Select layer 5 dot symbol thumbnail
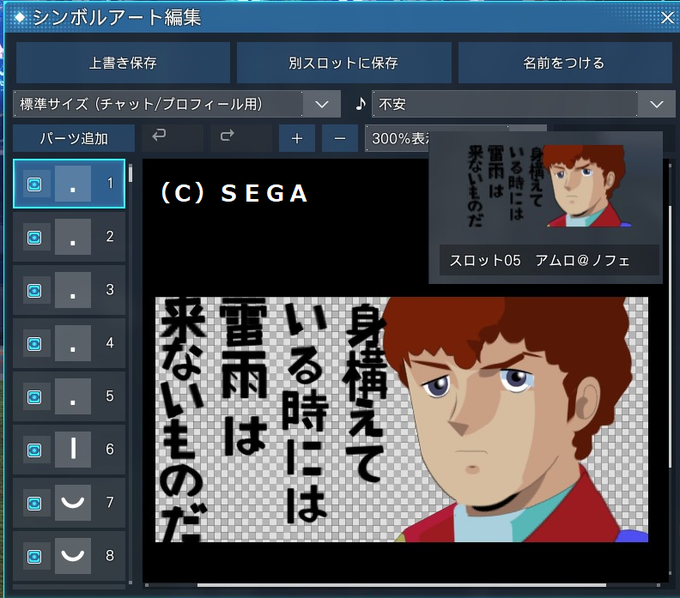This screenshot has height=598, width=680. [x=73, y=396]
